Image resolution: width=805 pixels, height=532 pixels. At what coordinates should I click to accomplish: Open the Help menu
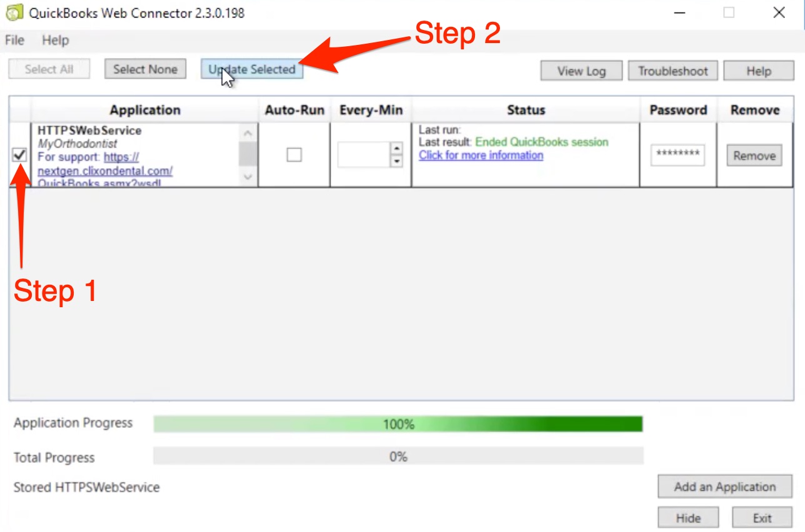point(56,41)
